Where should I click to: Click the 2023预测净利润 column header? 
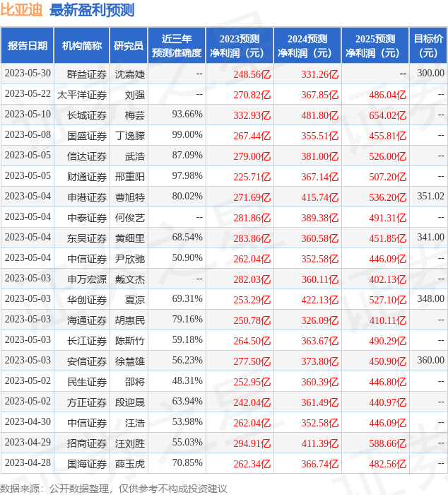tap(240, 45)
